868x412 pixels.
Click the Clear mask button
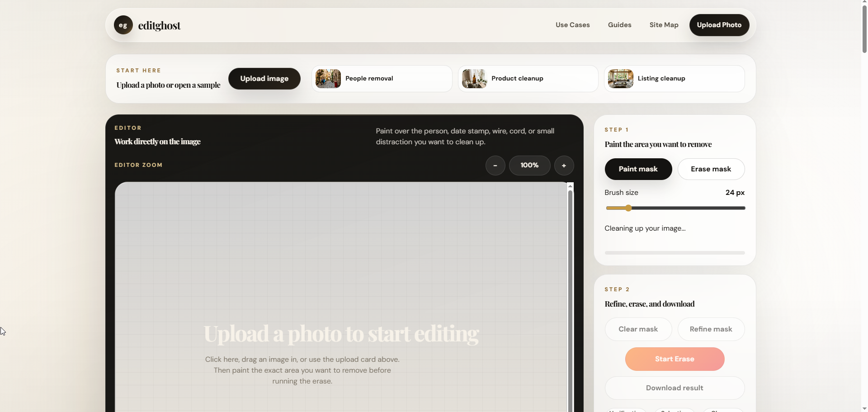(x=638, y=329)
